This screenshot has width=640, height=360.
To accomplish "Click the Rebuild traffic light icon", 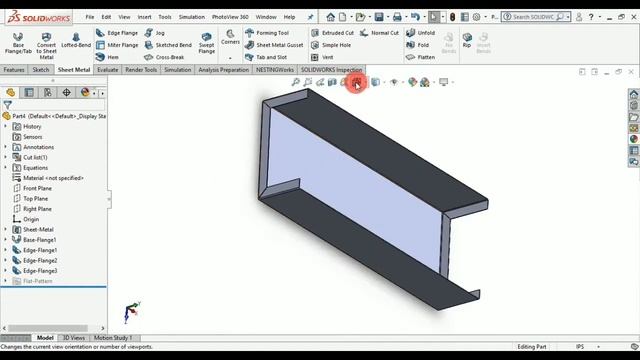I will 452,17.
